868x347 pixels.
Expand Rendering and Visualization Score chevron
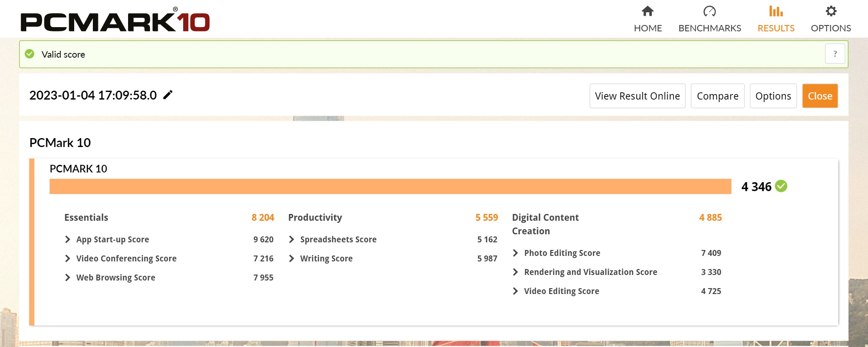point(515,272)
